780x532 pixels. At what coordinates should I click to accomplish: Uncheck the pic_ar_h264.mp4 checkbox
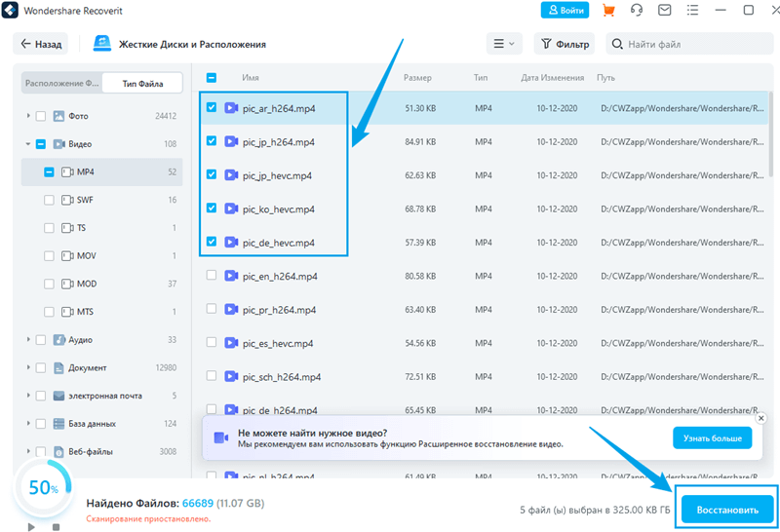pos(212,108)
